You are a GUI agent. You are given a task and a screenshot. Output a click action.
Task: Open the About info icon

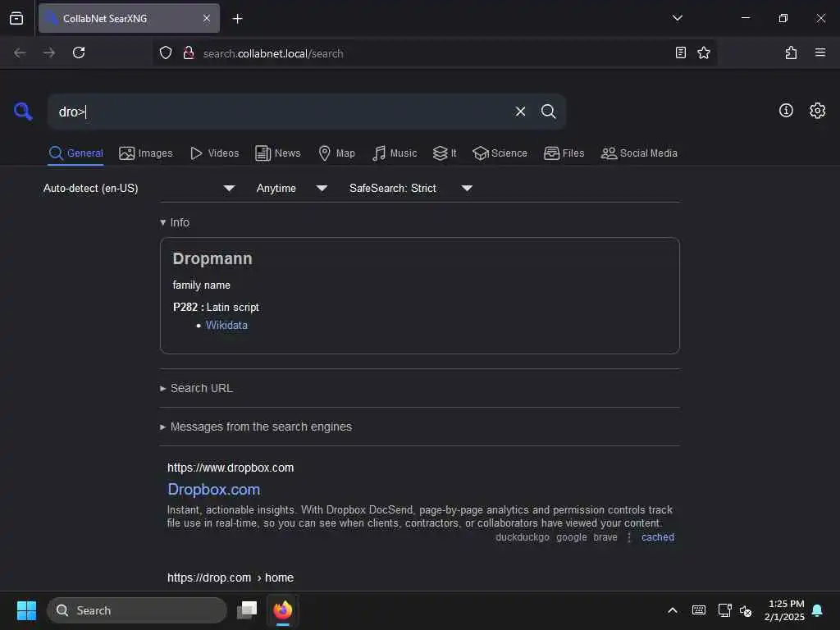click(786, 111)
